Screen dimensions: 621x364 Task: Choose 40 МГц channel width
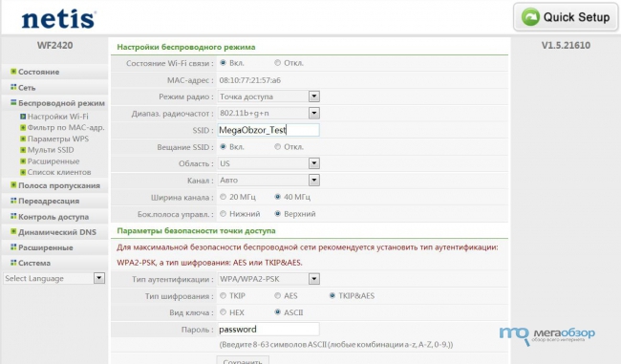(278, 197)
